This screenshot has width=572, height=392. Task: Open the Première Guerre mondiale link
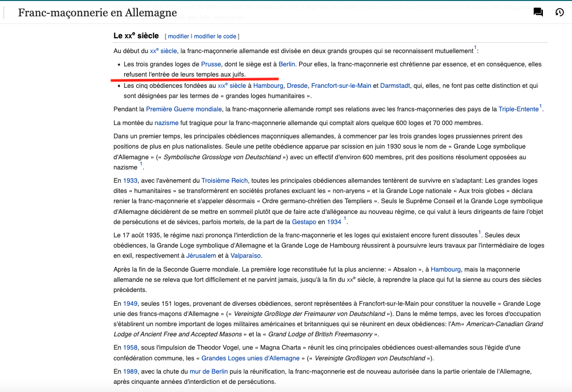[184, 109]
